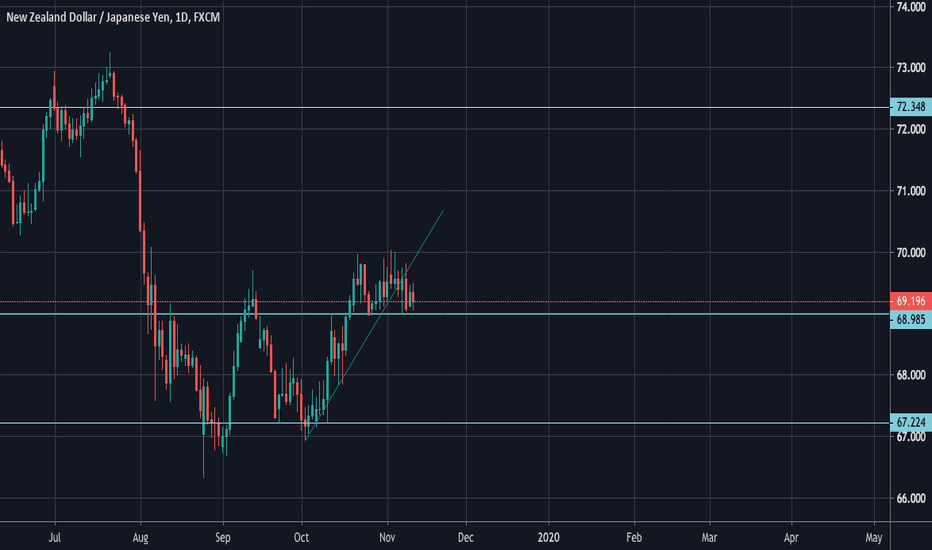The width and height of the screenshot is (932, 550).
Task: Click the Apr label on time axis
Action: click(791, 538)
